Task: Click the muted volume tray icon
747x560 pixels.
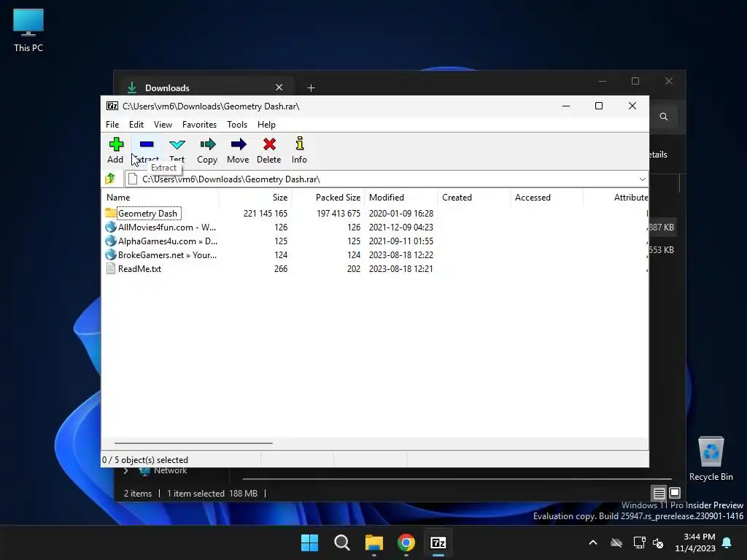Action: point(659,542)
